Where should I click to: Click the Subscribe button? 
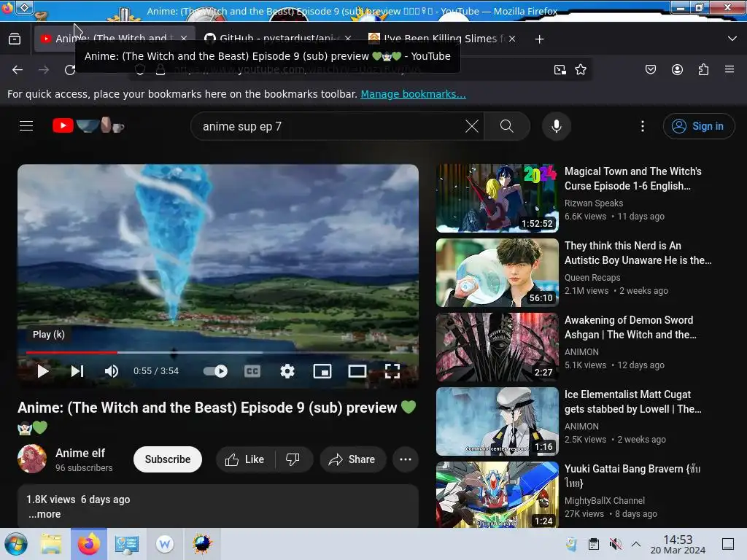click(x=168, y=459)
